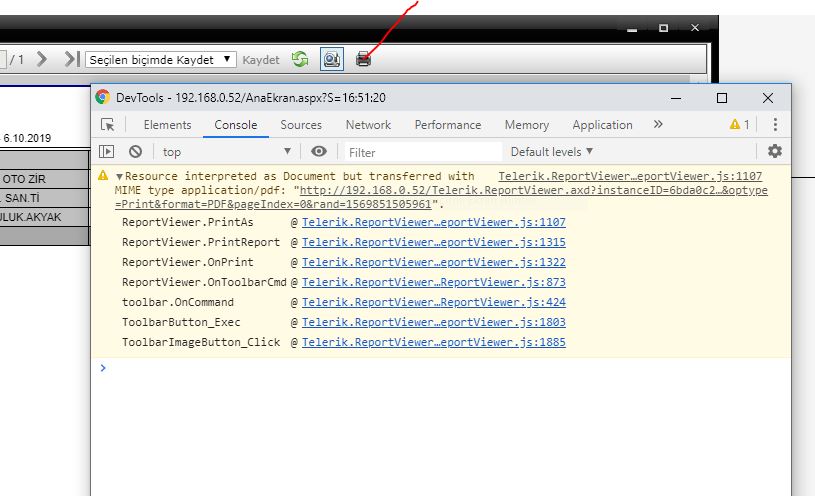
Task: Click the 'ULUK.AKYAK' row in report table
Action: click(45, 217)
